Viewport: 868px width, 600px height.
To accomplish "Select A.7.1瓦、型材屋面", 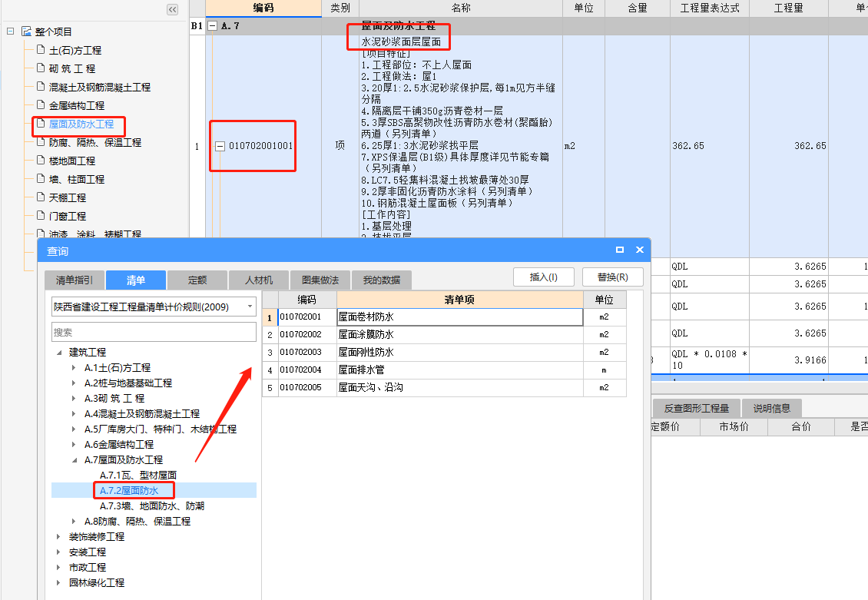I will pos(137,475).
